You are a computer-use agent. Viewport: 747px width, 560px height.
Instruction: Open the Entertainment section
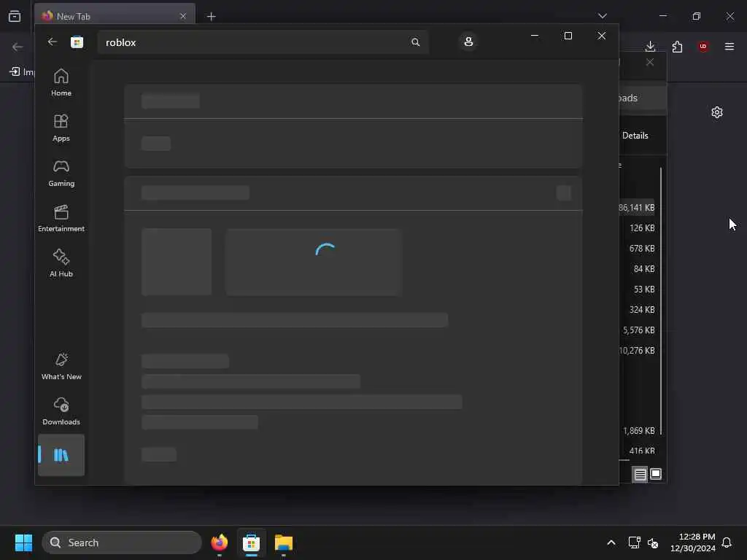[x=61, y=218]
